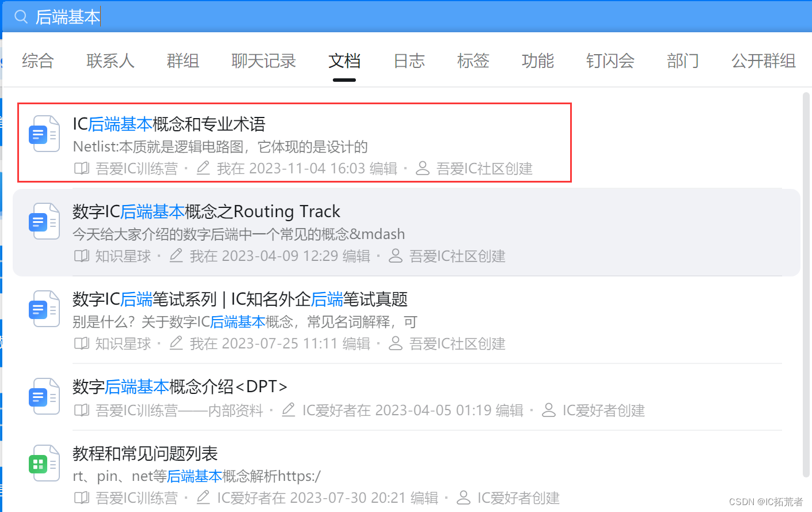Click the person icon before 吾爱IC社区创建 in first result
812x512 pixels.
(x=423, y=169)
